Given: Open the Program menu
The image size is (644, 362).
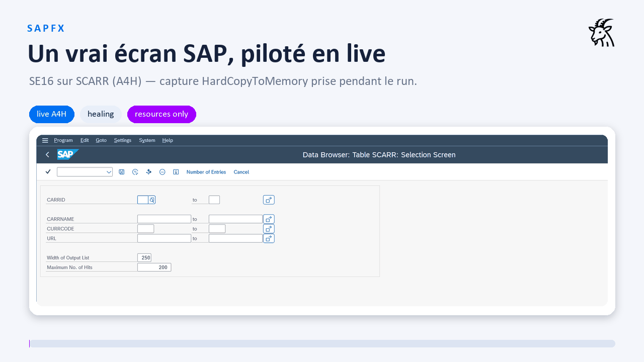Looking at the screenshot, I should click(x=63, y=140).
